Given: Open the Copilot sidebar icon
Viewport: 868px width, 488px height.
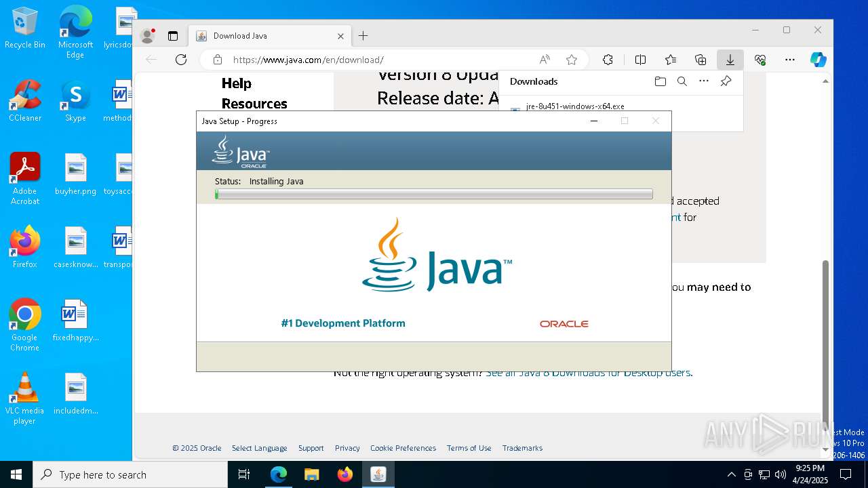Looking at the screenshot, I should (x=818, y=60).
